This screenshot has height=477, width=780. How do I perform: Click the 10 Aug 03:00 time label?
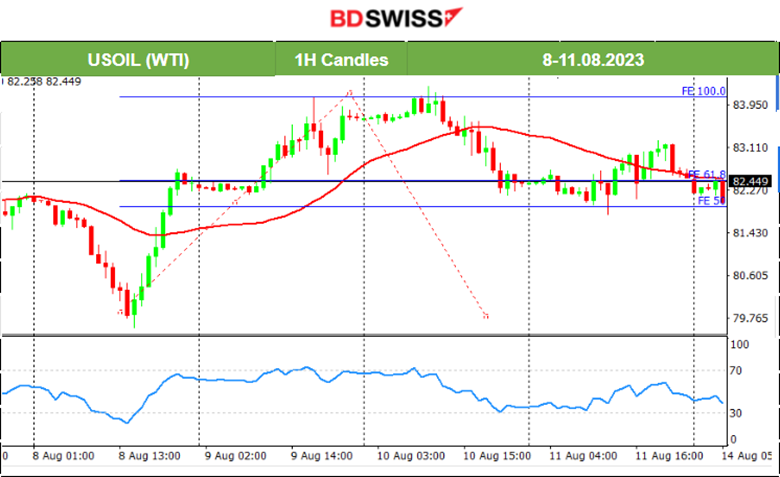(411, 456)
